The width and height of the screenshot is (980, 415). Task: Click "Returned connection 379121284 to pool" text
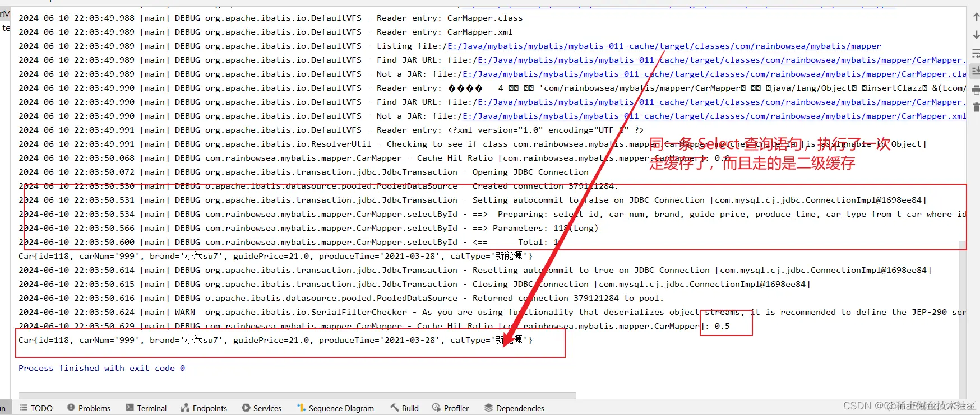pos(568,298)
